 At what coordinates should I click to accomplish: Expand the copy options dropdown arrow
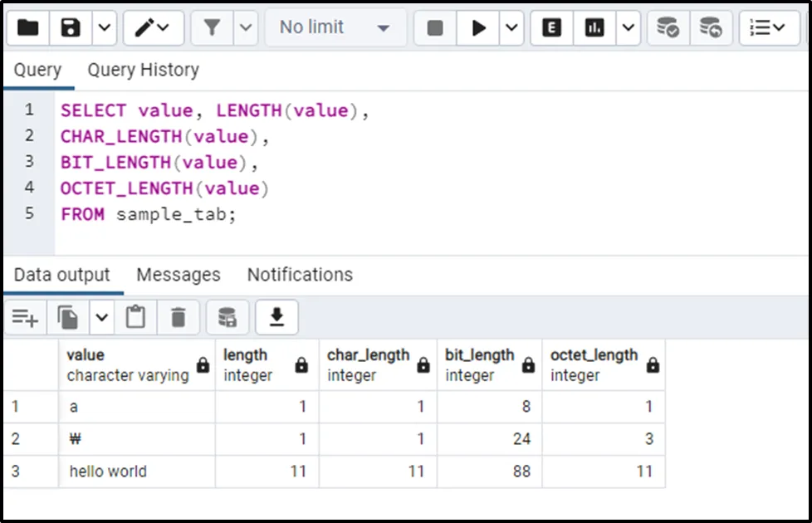(101, 317)
